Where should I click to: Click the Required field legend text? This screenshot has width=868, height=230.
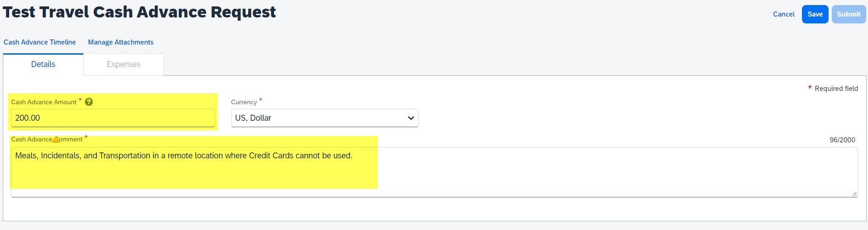pyautogui.click(x=836, y=89)
